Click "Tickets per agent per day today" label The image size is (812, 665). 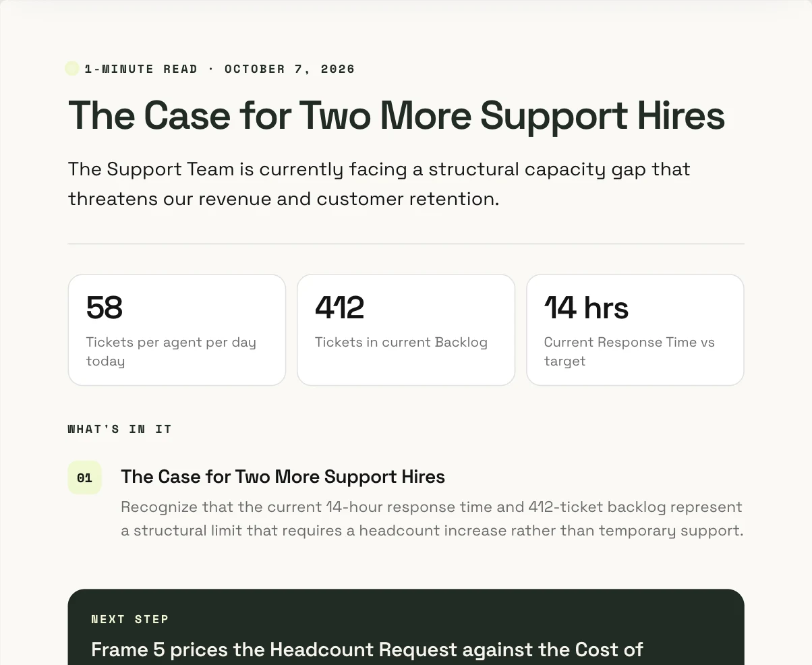tap(171, 351)
